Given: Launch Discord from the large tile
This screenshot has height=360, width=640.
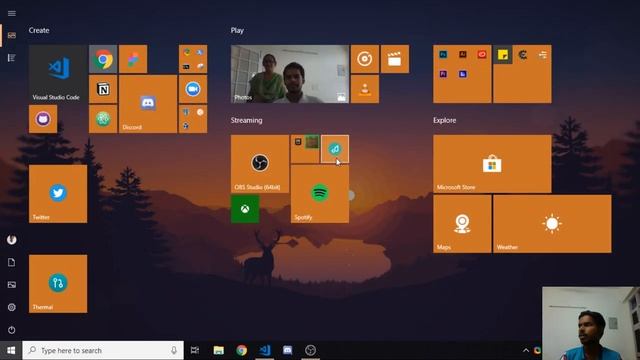Looking at the screenshot, I should [148, 104].
